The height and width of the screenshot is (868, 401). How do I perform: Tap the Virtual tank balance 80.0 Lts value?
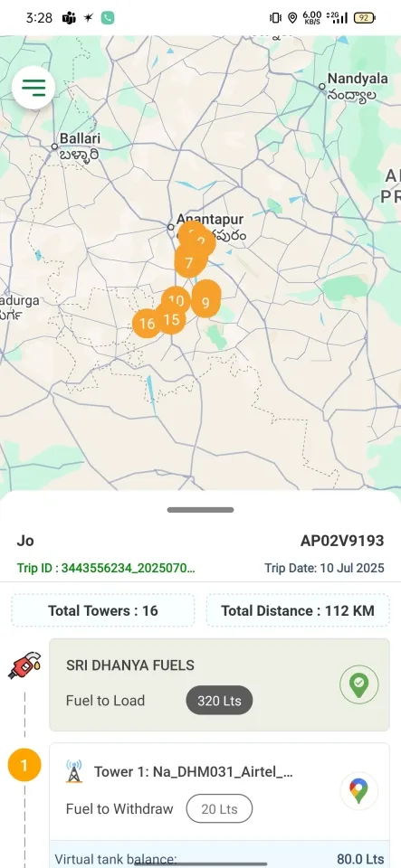[360, 859]
